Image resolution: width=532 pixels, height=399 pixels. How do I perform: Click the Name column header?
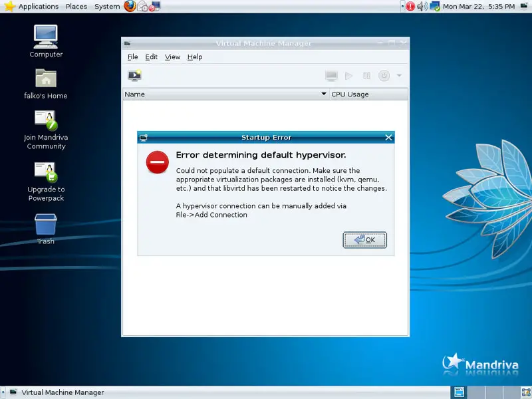click(x=226, y=94)
